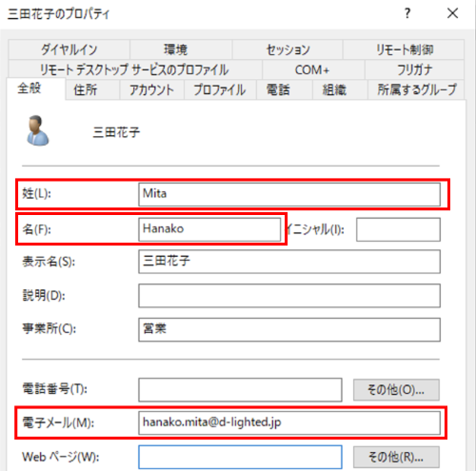Select the 電話 tab
476x471 pixels.
tap(285, 89)
